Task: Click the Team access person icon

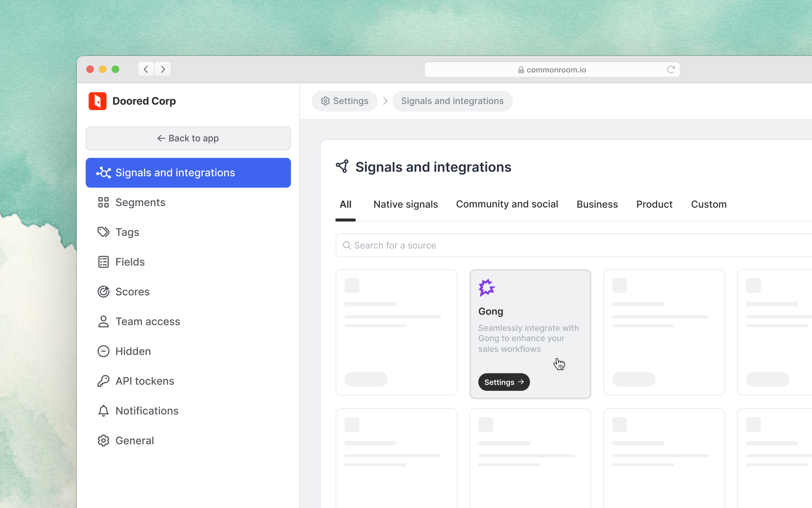Action: (103, 322)
